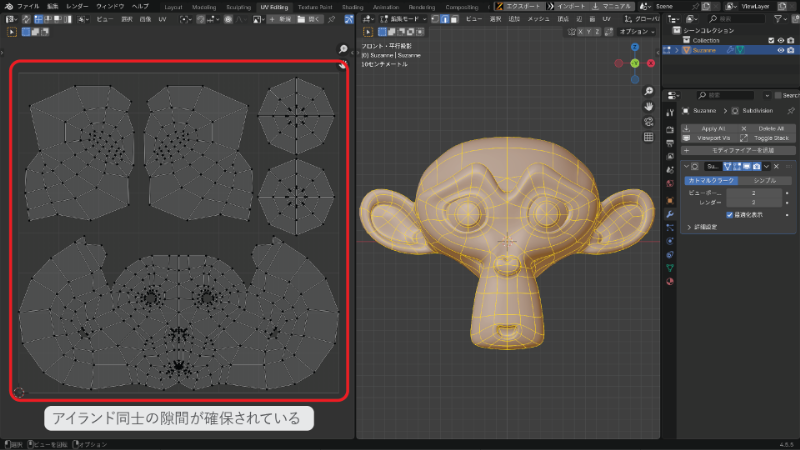The height and width of the screenshot is (450, 800).
Task: Toggle Y mirror axis button
Action: coord(589,32)
